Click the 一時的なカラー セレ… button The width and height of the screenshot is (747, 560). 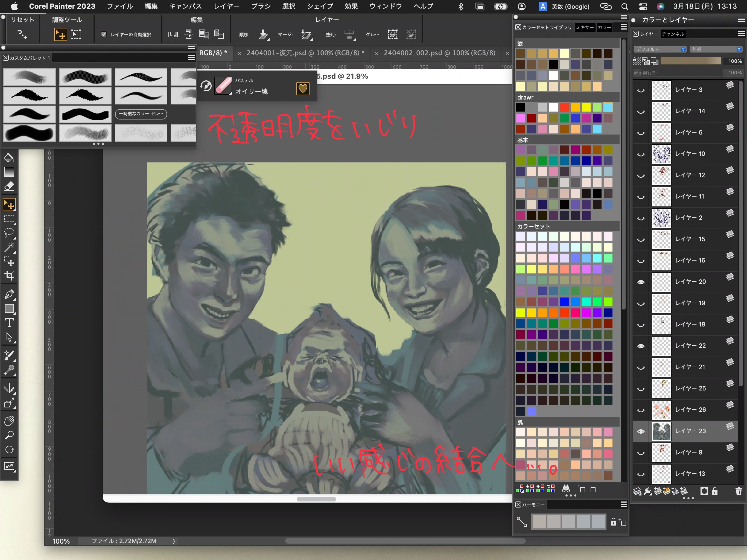coord(141,114)
